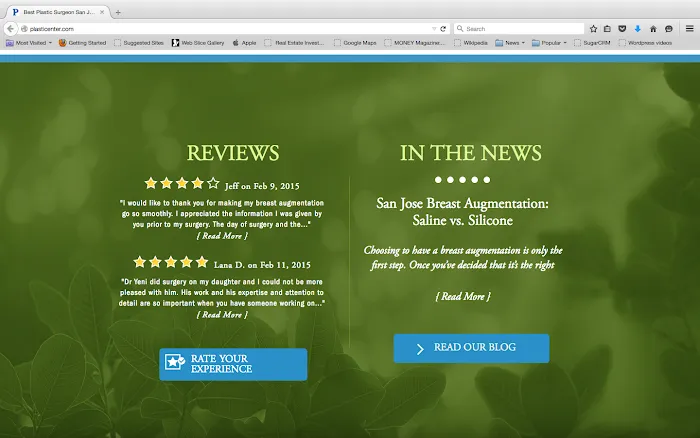Open the Firefox hamburger menu
This screenshot has height=438, width=700.
click(x=689, y=29)
